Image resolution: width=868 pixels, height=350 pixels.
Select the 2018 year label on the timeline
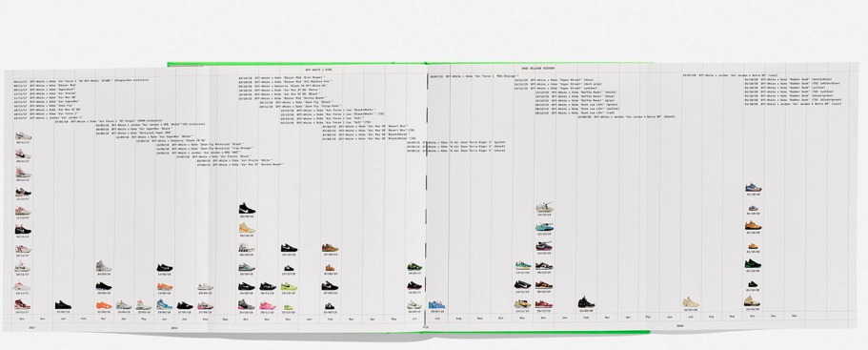coord(174,328)
